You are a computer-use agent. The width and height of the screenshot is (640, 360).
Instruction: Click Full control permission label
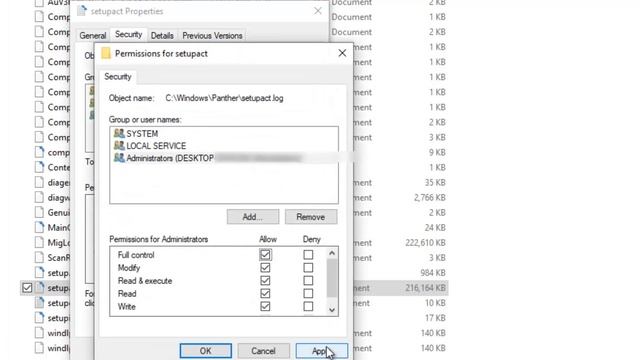[136, 255]
